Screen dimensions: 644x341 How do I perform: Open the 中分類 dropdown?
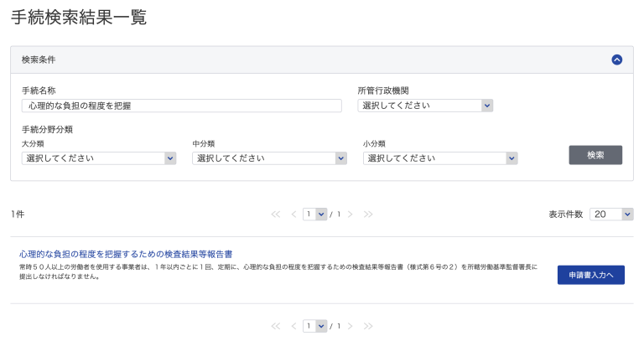[269, 158]
